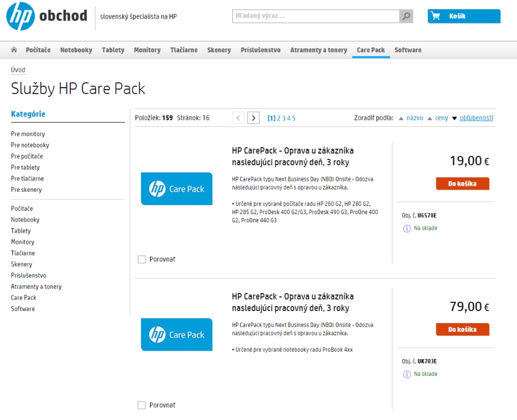Click the shopping cart icon
The image size is (517, 420).
[x=435, y=16]
